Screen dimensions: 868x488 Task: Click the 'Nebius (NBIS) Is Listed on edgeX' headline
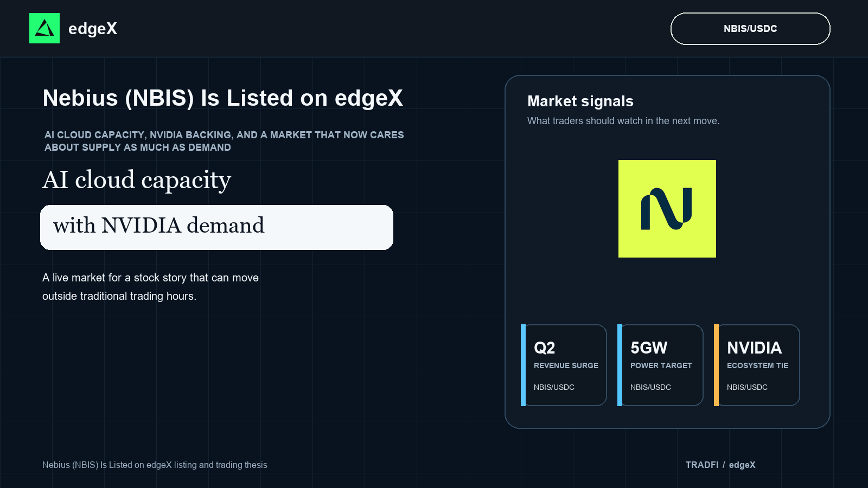(223, 98)
